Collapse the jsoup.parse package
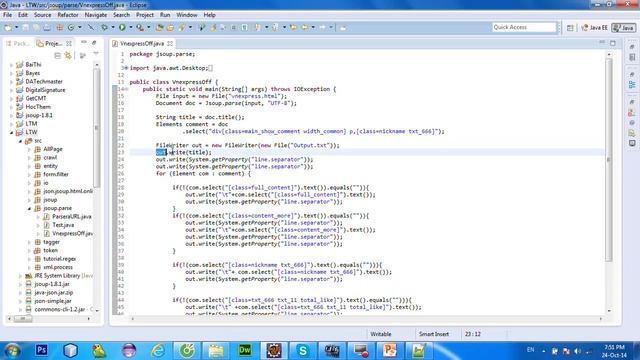This screenshot has height=360, width=640. point(29,209)
